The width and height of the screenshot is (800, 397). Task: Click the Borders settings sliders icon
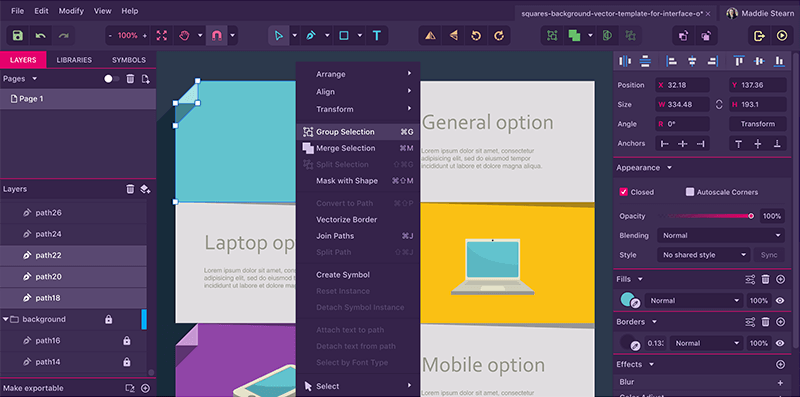[750, 322]
